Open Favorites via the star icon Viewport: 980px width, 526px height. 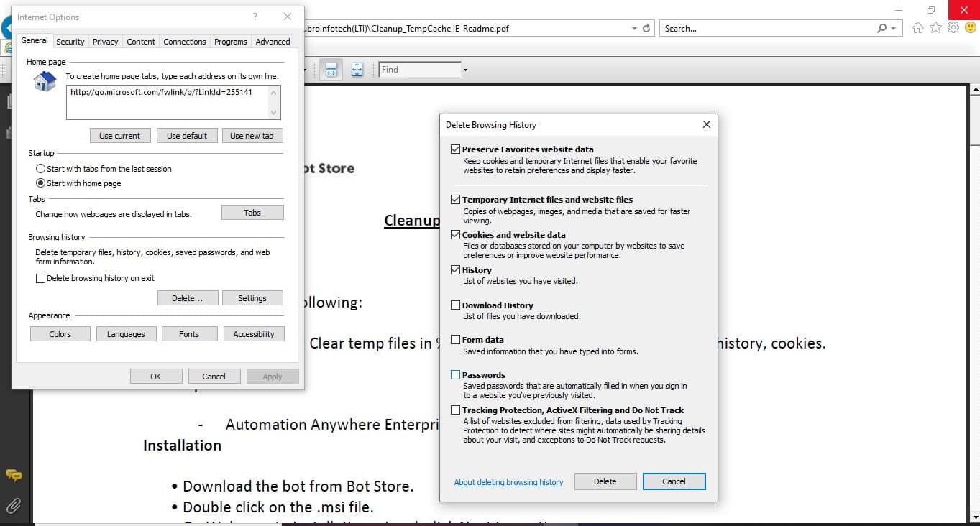(x=935, y=28)
